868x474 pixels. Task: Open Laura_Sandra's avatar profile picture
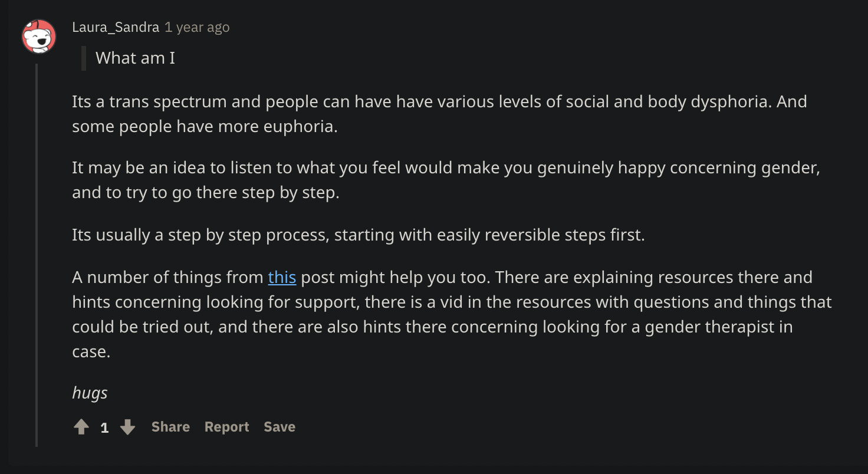[39, 37]
